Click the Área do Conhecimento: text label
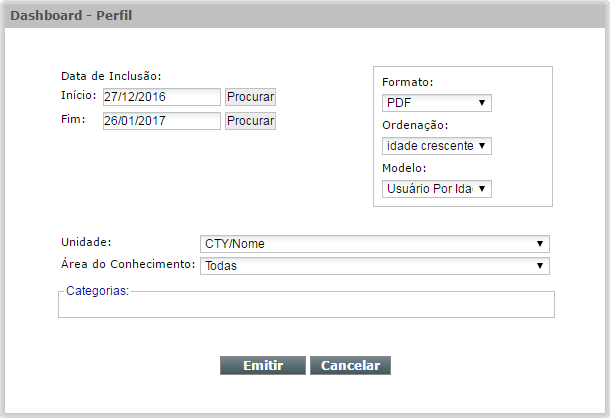This screenshot has height=418, width=610. [128, 264]
